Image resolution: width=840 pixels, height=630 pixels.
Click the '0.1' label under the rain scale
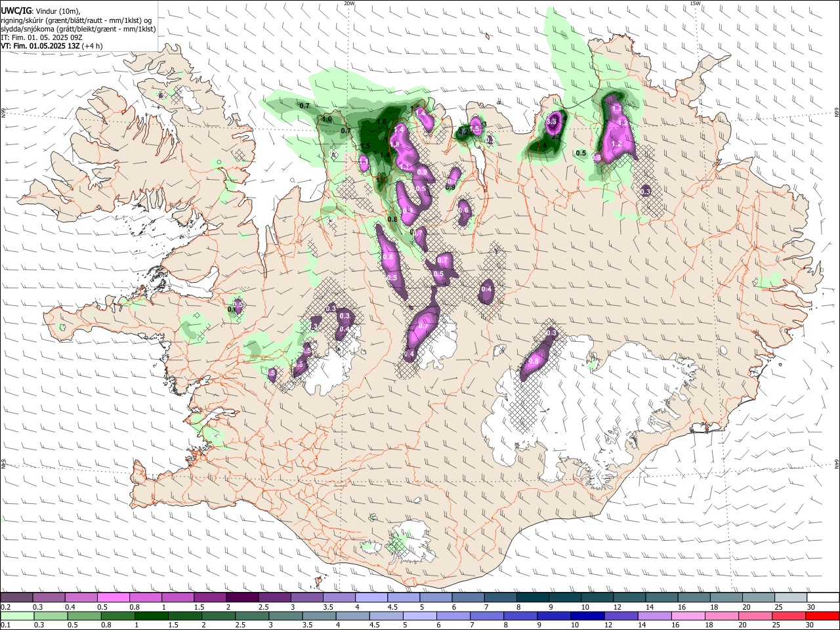(x=5, y=625)
